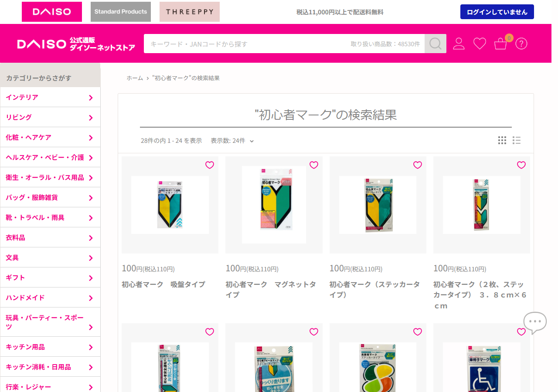Image resolution: width=558 pixels, height=392 pixels.
Task: Open the 衣料品 category
Action: pos(50,237)
